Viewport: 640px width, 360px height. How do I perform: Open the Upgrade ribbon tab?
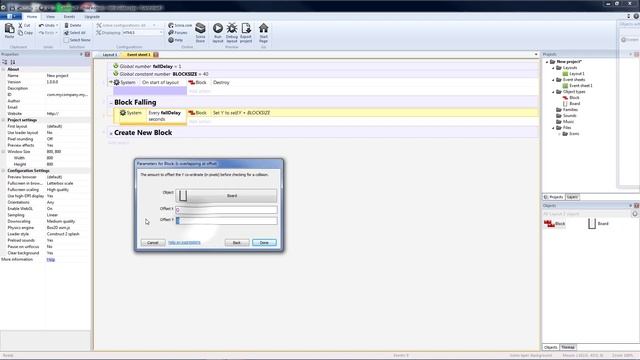click(92, 17)
